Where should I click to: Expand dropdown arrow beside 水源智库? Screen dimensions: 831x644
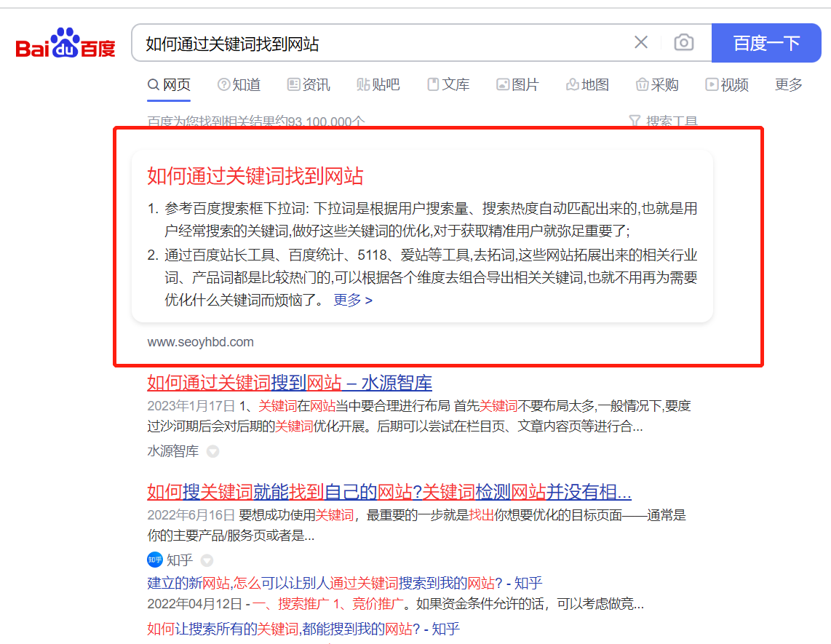213,452
